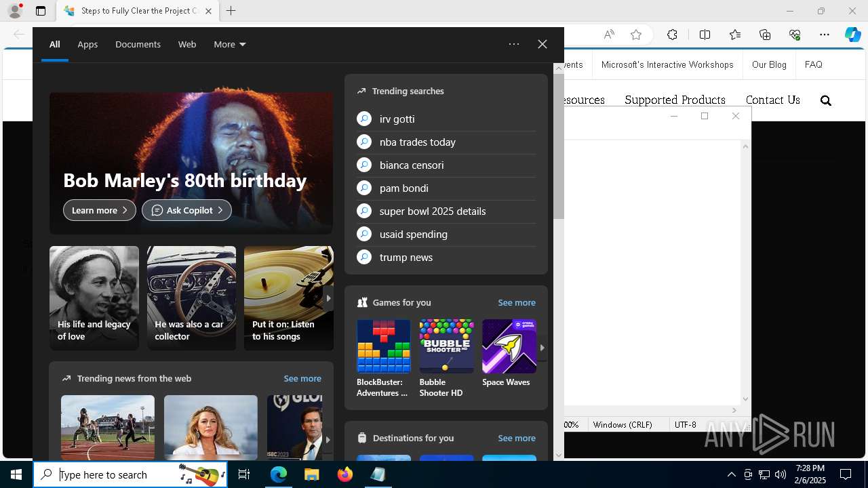Open Edge Settings and more menu
This screenshot has height=488, width=868.
[825, 35]
